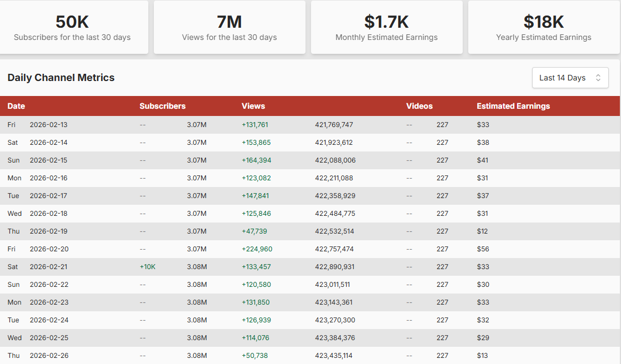621x364 pixels.
Task: Open the Last 14 Days dropdown
Action: [570, 78]
